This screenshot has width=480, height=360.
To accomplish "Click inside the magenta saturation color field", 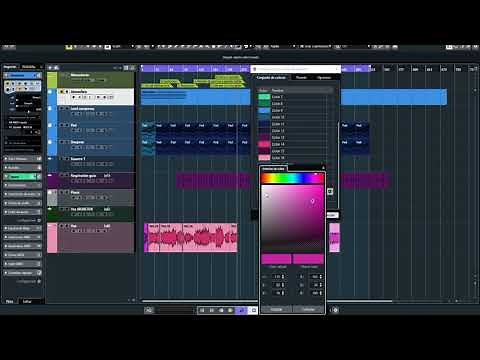I will point(292,217).
